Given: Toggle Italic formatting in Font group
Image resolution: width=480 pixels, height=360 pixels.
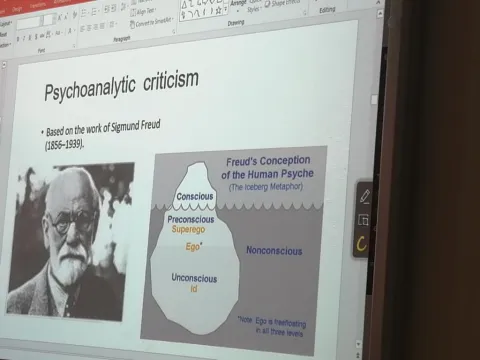Looking at the screenshot, I should (24, 38).
